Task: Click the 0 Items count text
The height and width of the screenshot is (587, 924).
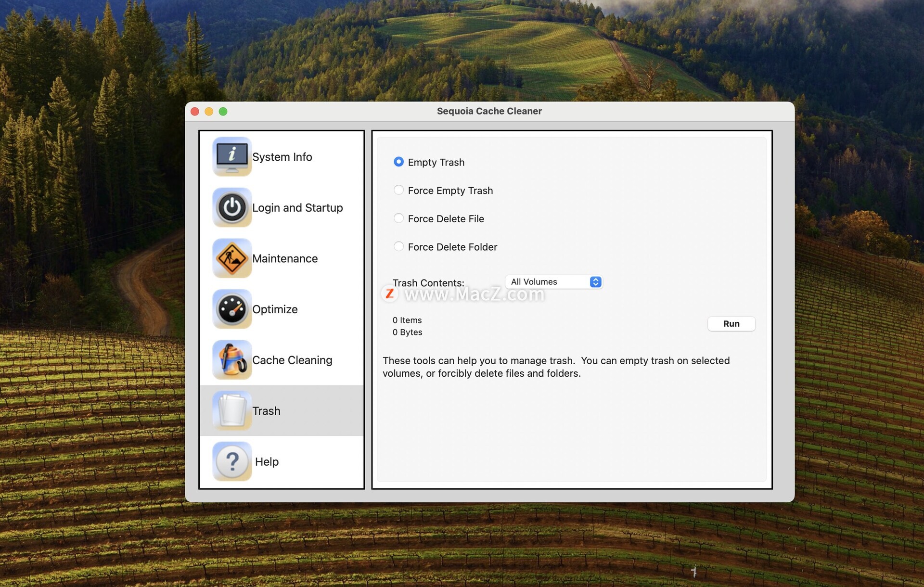Action: coord(407,320)
